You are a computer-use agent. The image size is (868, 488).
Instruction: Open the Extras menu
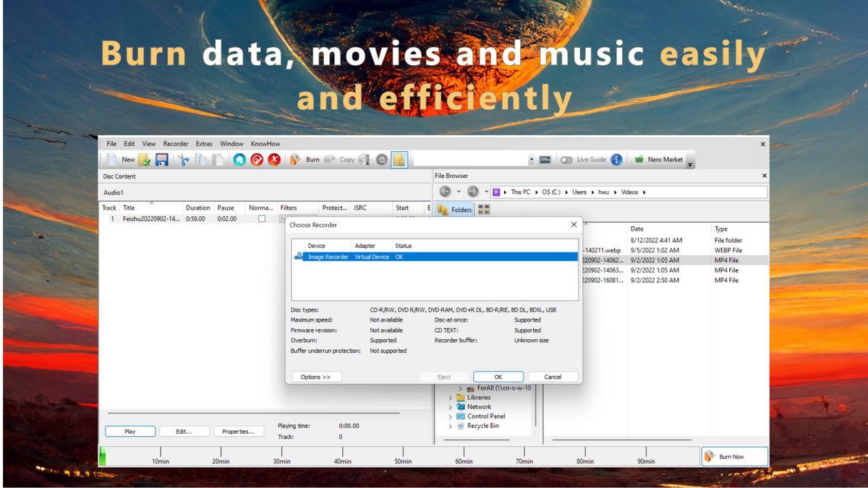click(204, 144)
